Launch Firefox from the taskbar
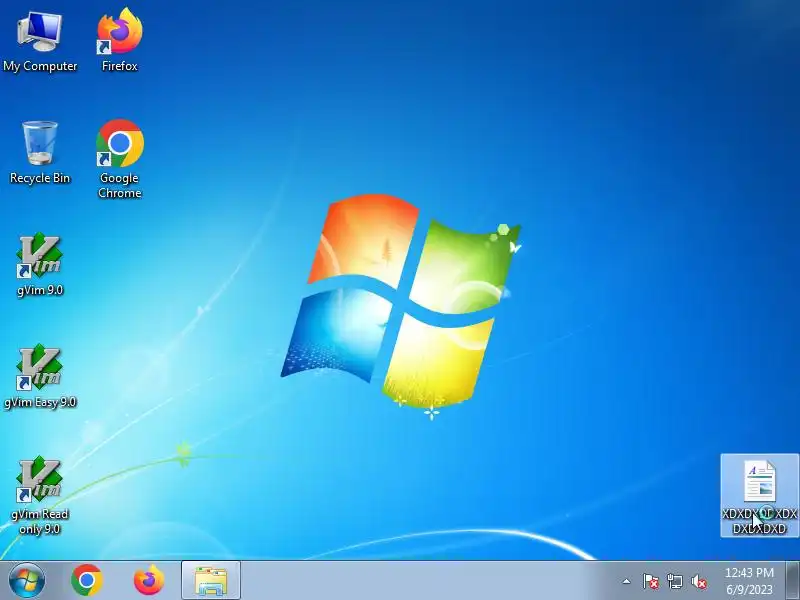800x600 pixels. coord(149,581)
